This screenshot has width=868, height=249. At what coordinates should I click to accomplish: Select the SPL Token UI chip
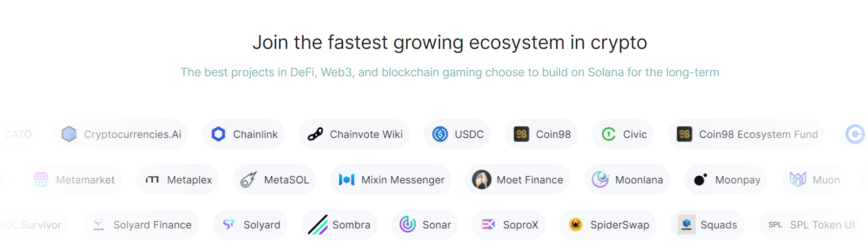pyautogui.click(x=811, y=225)
